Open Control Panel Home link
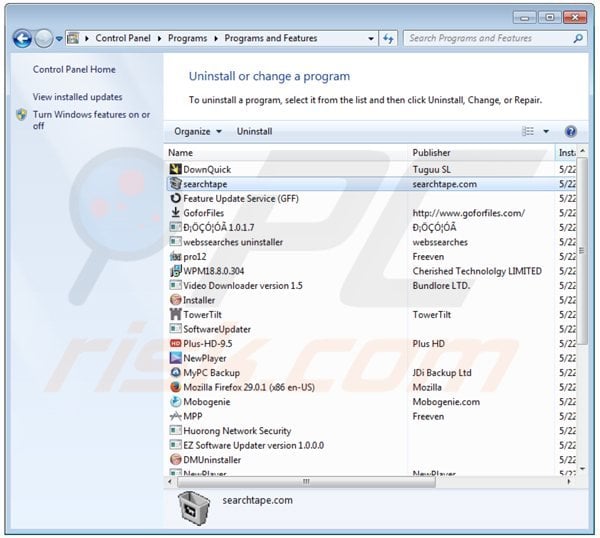The height and width of the screenshot is (538, 600). click(x=74, y=69)
